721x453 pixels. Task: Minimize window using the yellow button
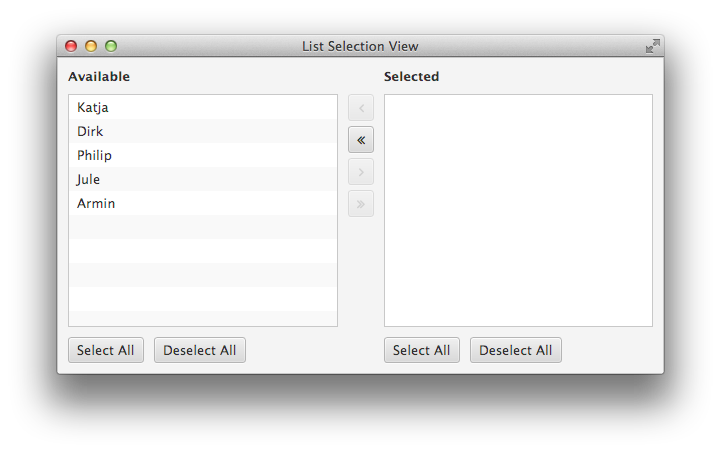click(91, 46)
